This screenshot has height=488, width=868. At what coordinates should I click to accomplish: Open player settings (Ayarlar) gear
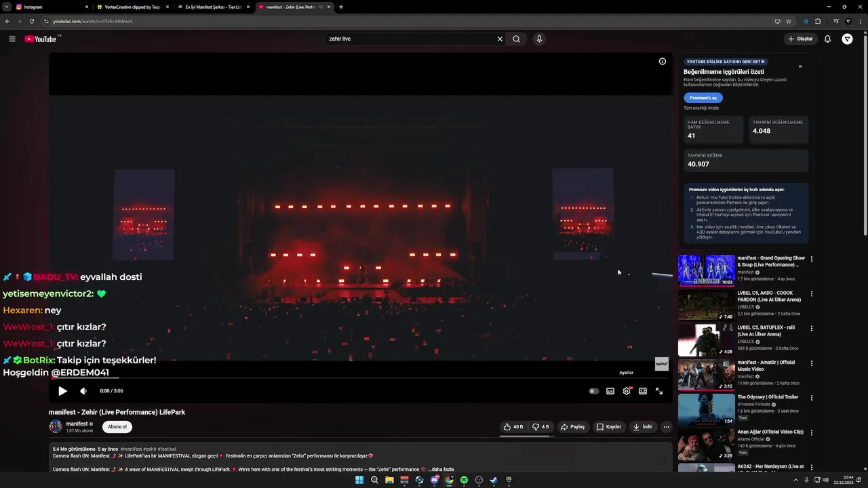pos(627,391)
